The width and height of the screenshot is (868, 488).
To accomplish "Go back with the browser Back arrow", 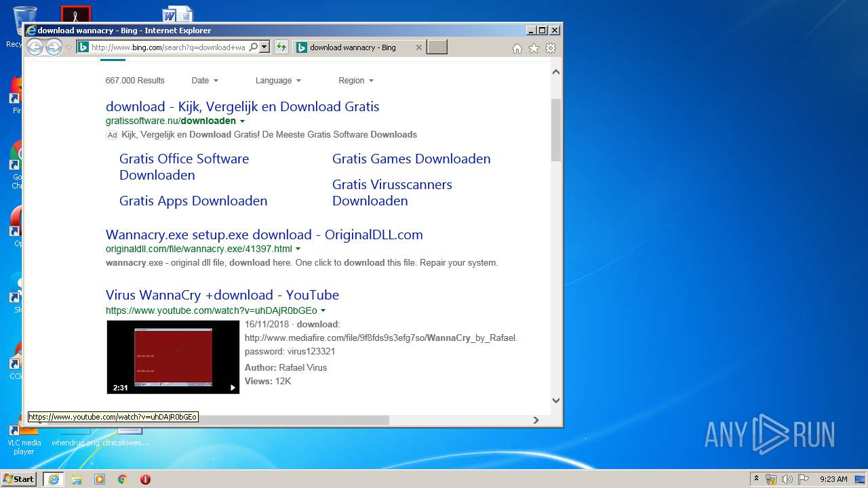I will [x=35, y=47].
